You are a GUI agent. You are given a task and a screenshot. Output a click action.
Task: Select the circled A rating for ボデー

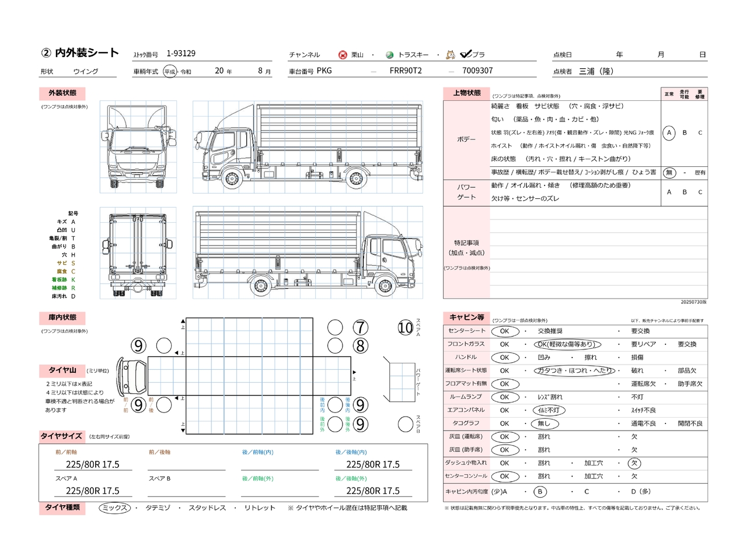[669, 133]
